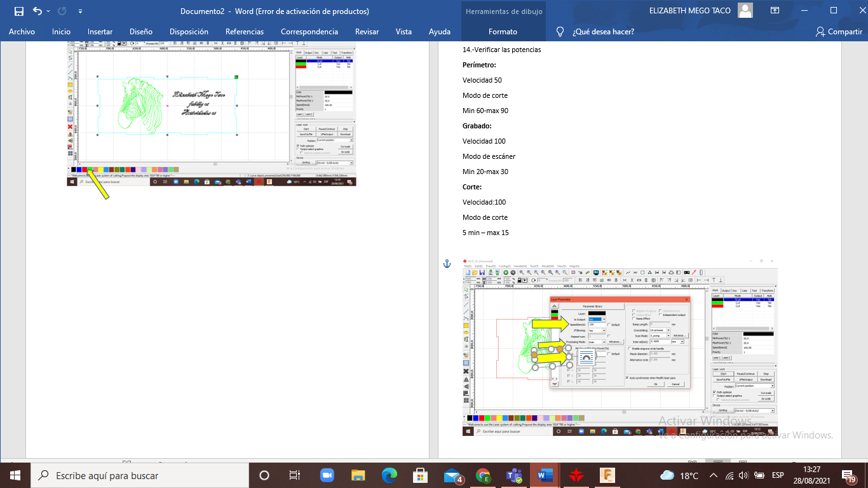This screenshot has width=868, height=488.
Task: Open the Ayuda tab
Action: (x=440, y=32)
